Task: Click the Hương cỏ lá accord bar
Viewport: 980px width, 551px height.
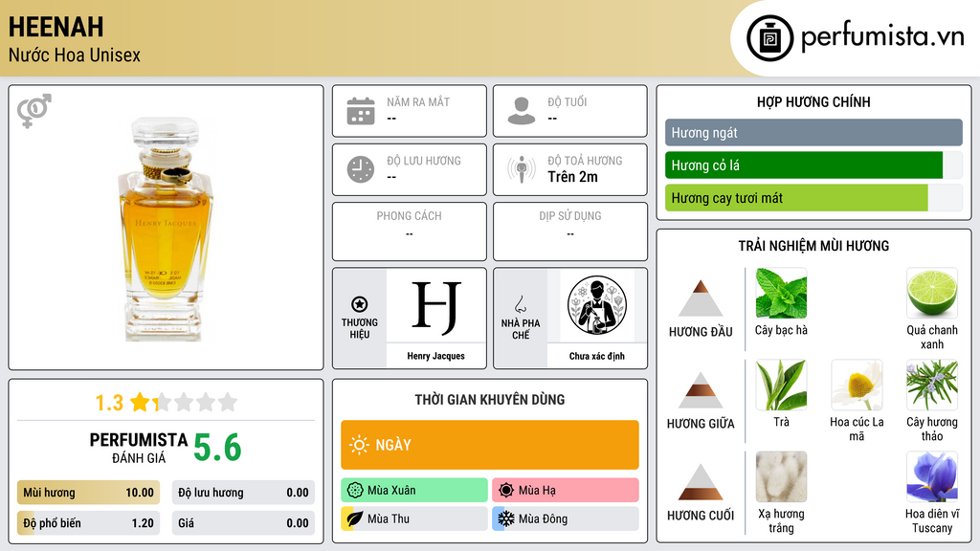Action: 813,165
